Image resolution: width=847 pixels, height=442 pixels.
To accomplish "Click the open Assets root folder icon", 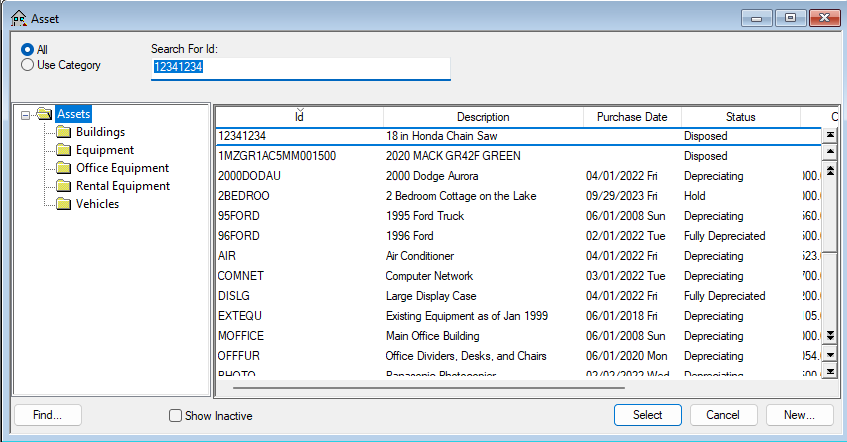I will (44, 114).
